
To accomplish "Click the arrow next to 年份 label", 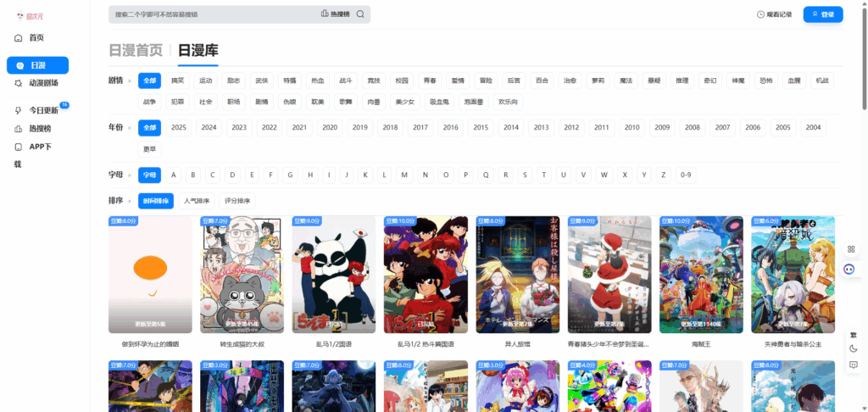I will click(130, 128).
